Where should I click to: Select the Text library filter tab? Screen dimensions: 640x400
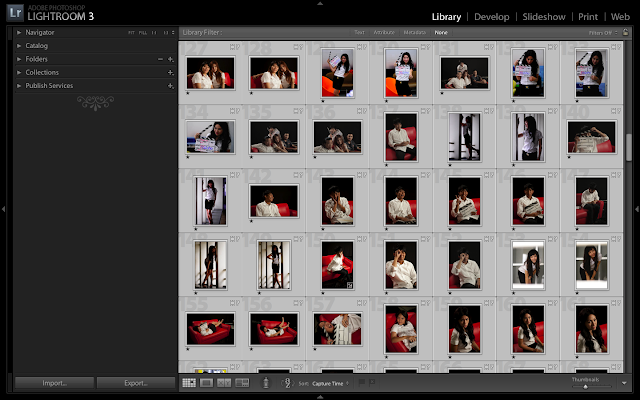[x=359, y=32]
